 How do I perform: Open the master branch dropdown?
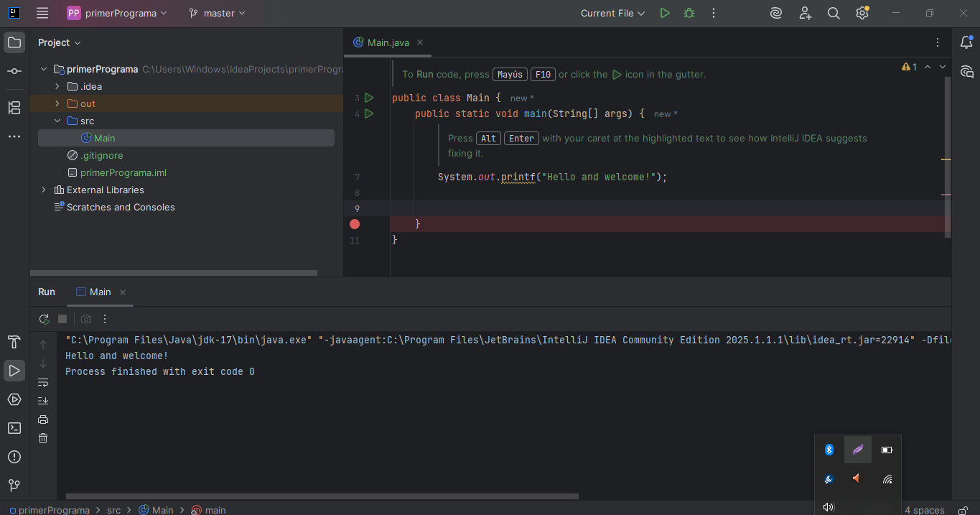[x=217, y=13]
